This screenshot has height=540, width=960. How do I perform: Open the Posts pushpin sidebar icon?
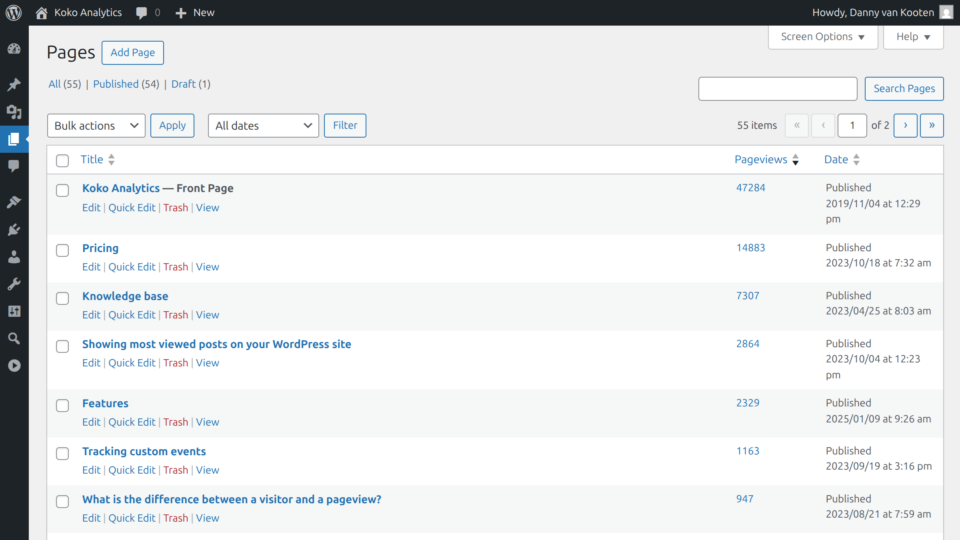click(13, 84)
